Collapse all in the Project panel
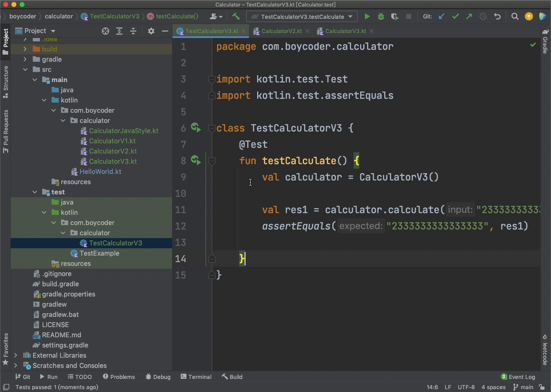Image resolution: width=551 pixels, height=392 pixels. (x=133, y=31)
